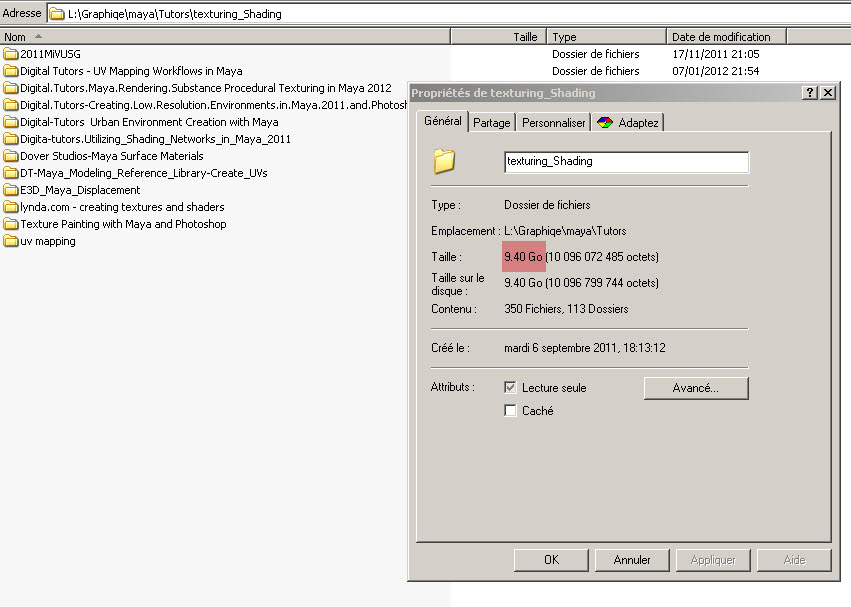This screenshot has width=851, height=607.
Task: Sort by the Type column header
Action: coord(606,37)
